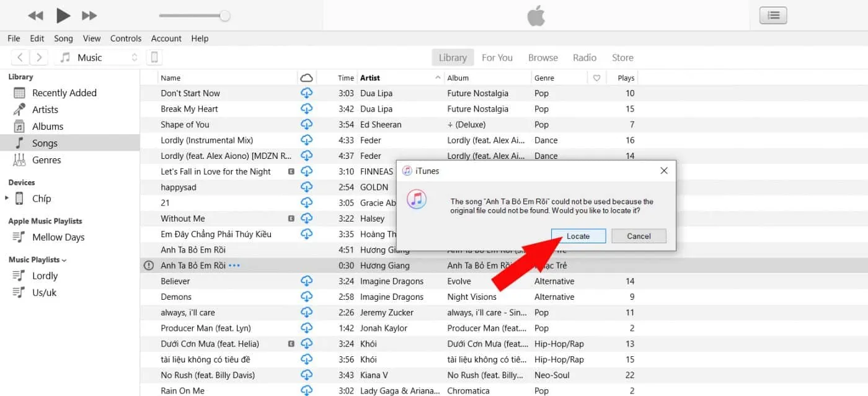Open the iPhone device icon in toolbar

(154, 58)
